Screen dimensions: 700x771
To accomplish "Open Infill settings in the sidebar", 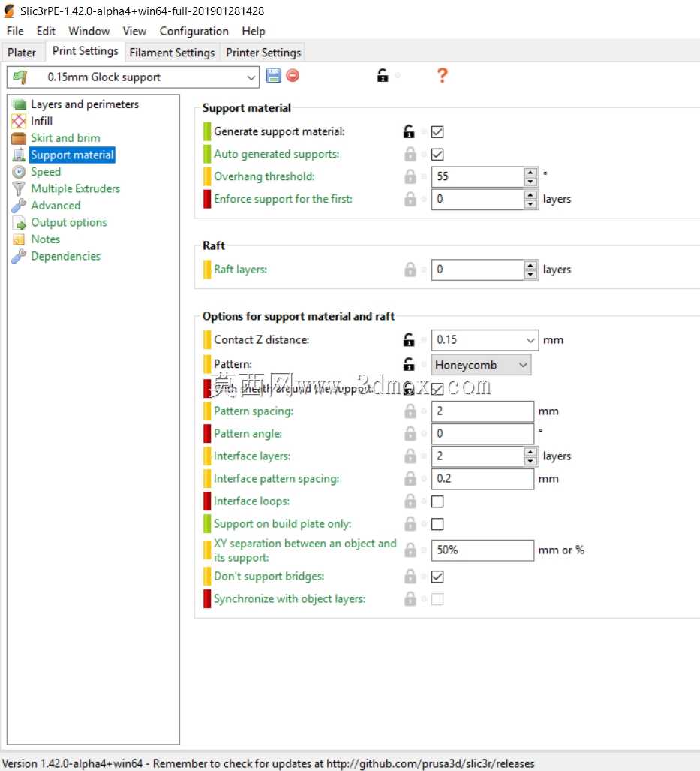I will 41,120.
